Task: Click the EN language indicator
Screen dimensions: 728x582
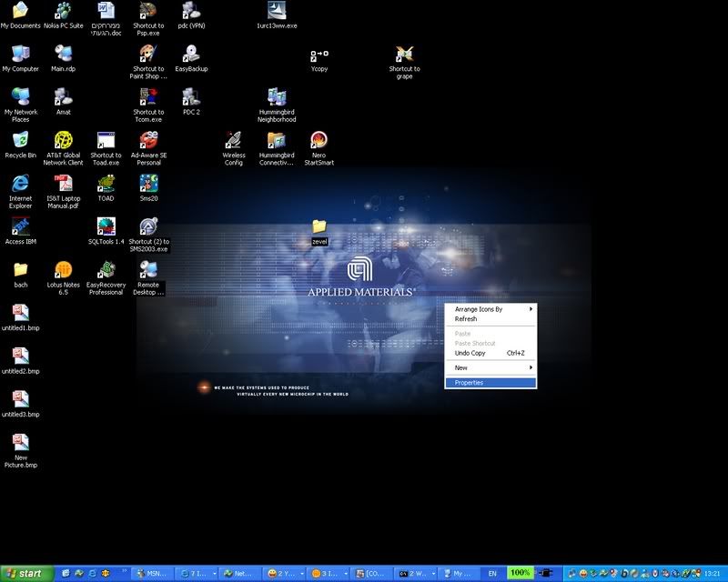Action: click(x=492, y=574)
